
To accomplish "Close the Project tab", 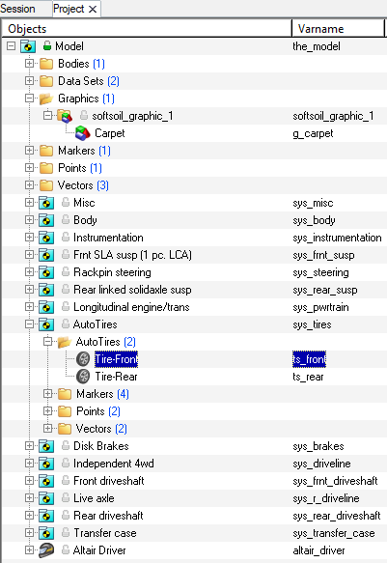I will (93, 9).
